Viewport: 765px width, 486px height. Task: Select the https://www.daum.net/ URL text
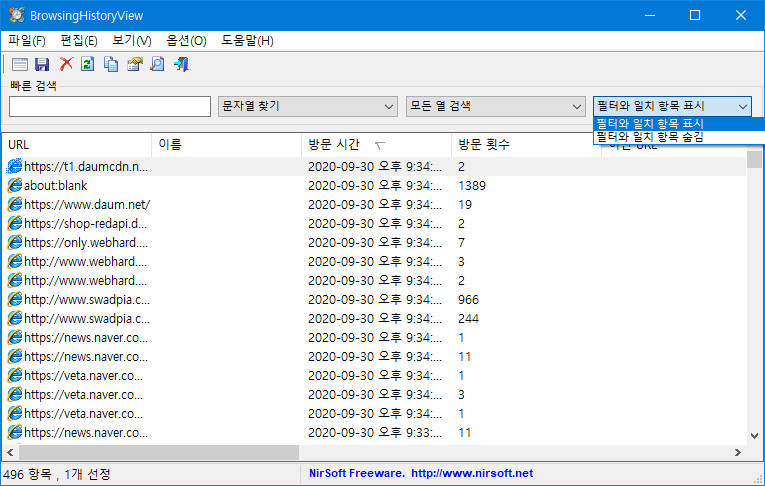87,204
